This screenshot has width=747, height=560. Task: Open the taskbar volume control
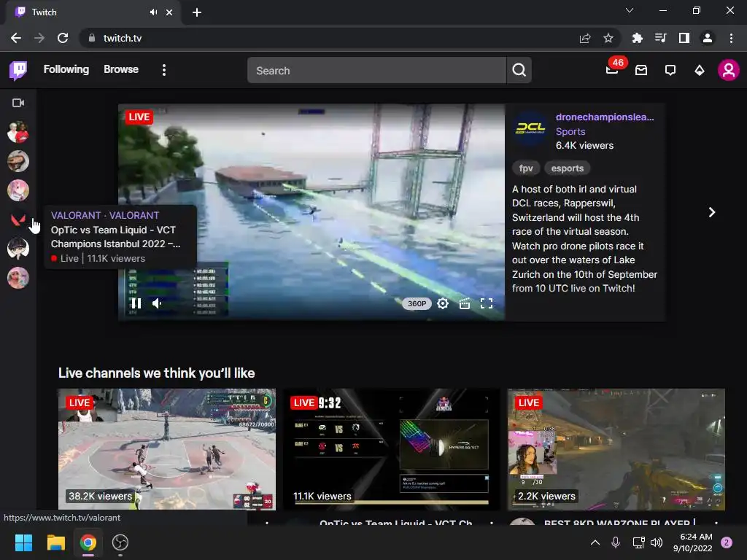point(657,542)
